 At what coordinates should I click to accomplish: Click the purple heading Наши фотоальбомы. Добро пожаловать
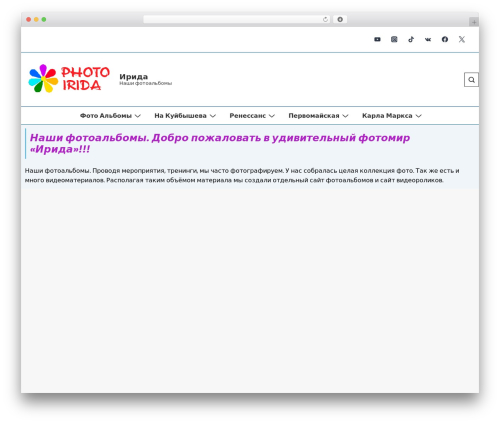point(220,143)
